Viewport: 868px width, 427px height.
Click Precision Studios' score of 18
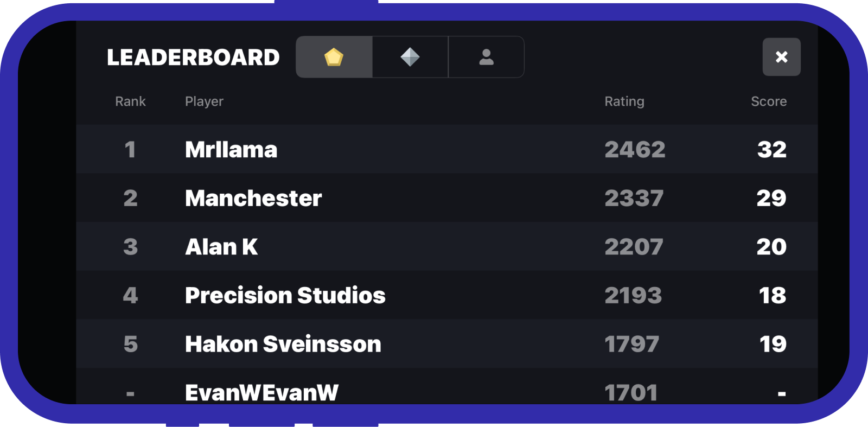[772, 296]
